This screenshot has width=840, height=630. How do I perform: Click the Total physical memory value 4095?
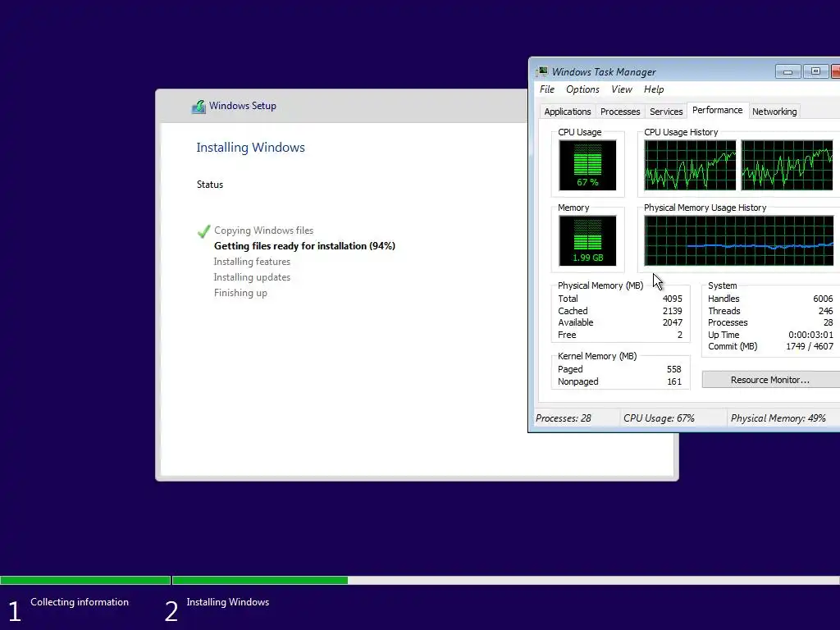(673, 299)
